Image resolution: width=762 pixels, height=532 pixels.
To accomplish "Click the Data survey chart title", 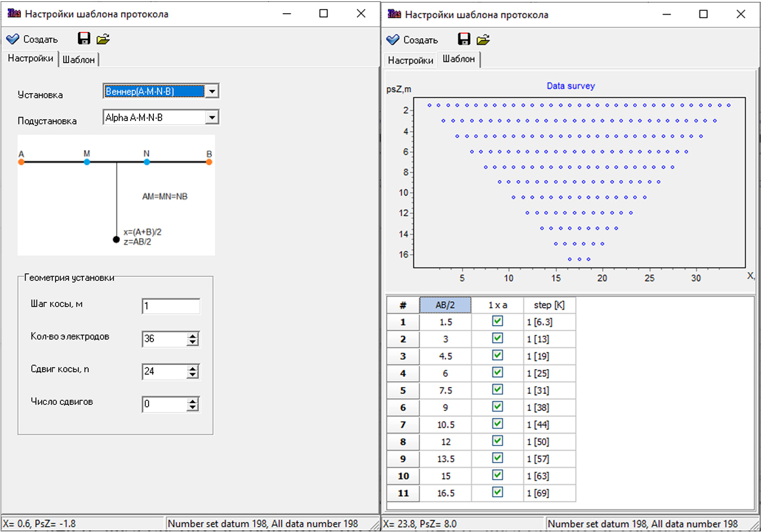I will [x=570, y=86].
